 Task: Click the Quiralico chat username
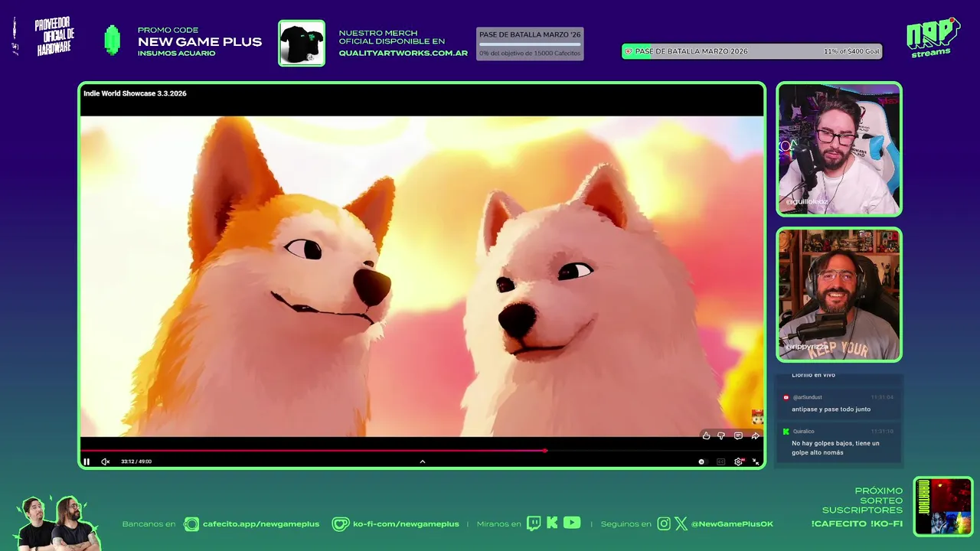[804, 432]
